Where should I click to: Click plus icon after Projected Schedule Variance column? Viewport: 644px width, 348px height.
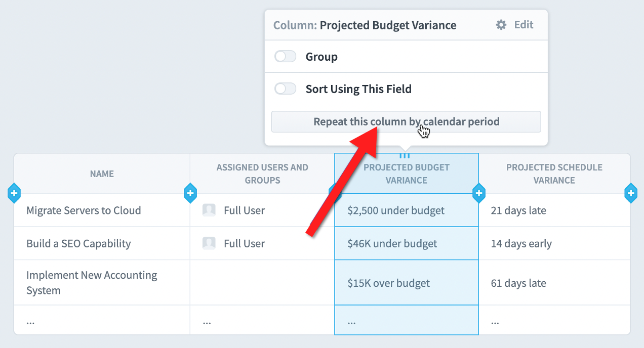tap(631, 193)
